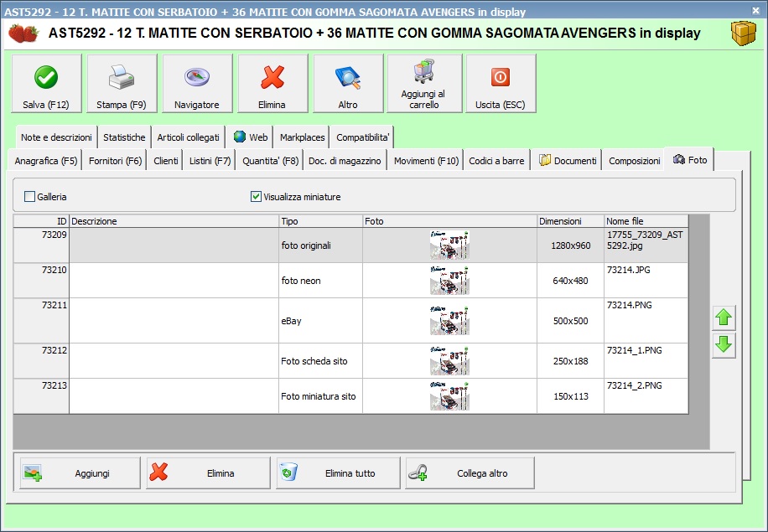Select the thumbnail in the foto neon row
Screen dimensions: 768x532
[449, 281]
